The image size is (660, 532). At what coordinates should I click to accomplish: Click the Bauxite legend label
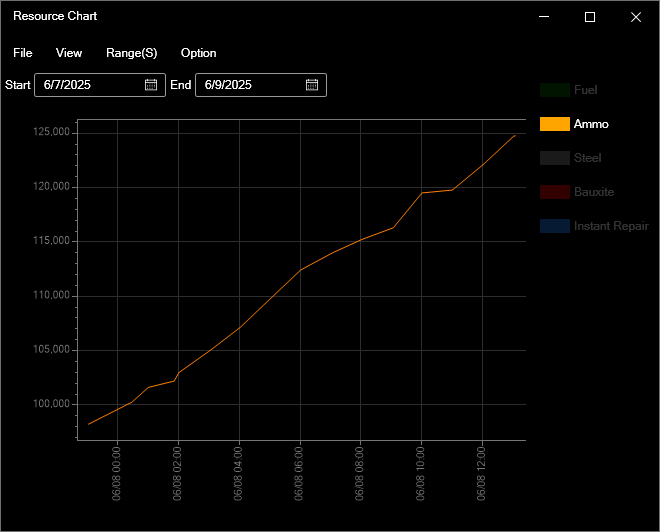pyautogui.click(x=594, y=192)
